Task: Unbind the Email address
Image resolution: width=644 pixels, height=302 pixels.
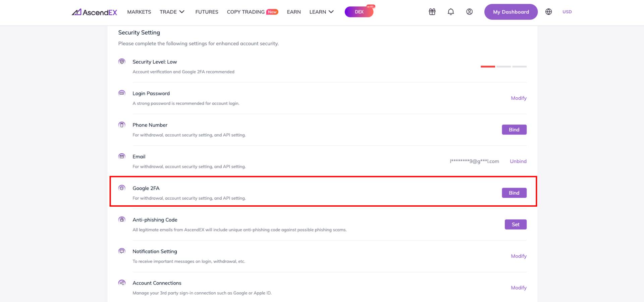Action: 518,161
